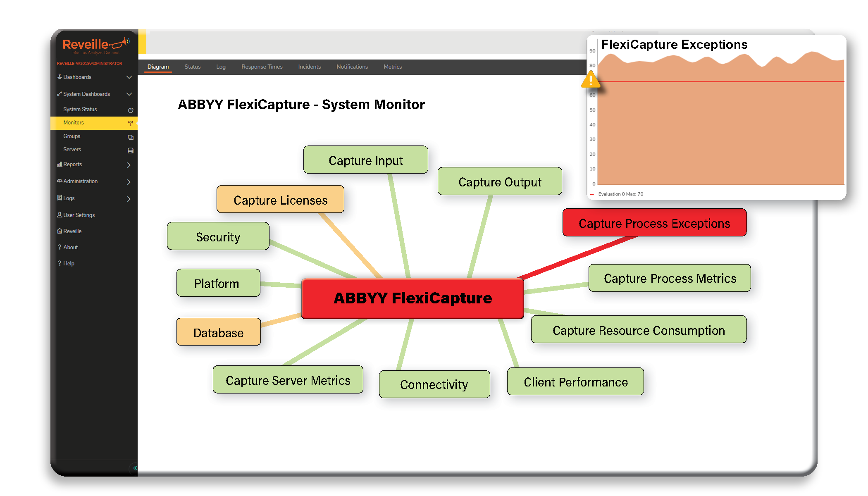868x496 pixels.
Task: Click the Platform node
Action: (x=218, y=283)
